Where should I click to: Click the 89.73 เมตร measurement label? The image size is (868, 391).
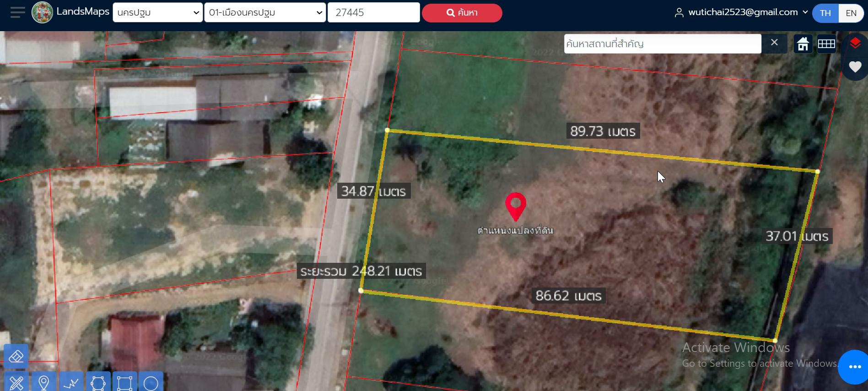point(603,131)
